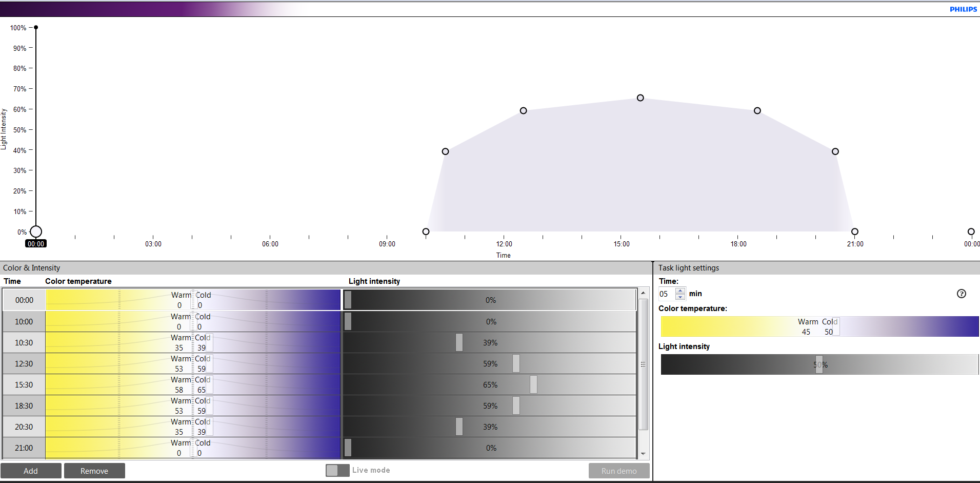Select the 10:30 schedule row

pyautogui.click(x=24, y=343)
